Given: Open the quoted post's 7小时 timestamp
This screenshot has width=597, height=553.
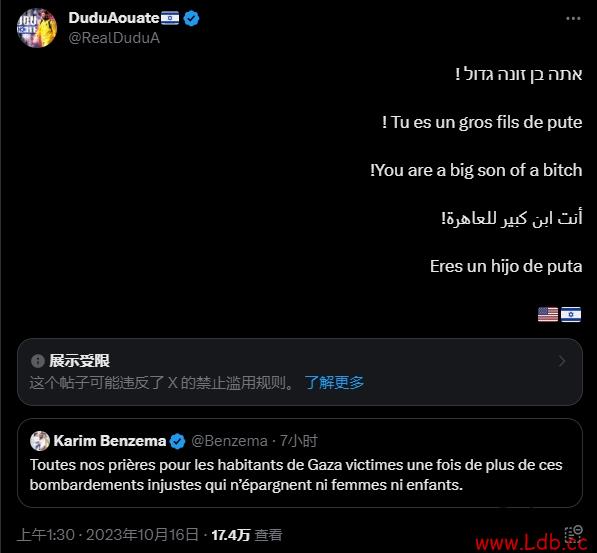Looking at the screenshot, I should pos(299,441).
